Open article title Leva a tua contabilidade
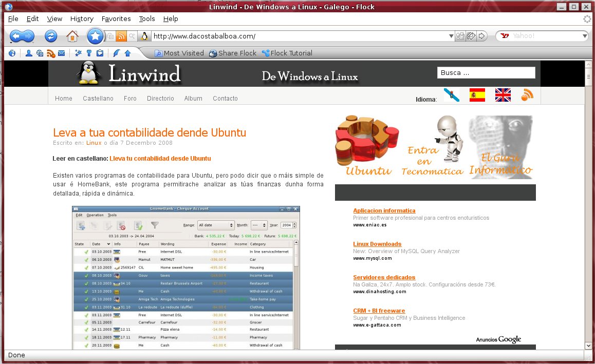Screen dimensions: 595x364 (x=150, y=132)
